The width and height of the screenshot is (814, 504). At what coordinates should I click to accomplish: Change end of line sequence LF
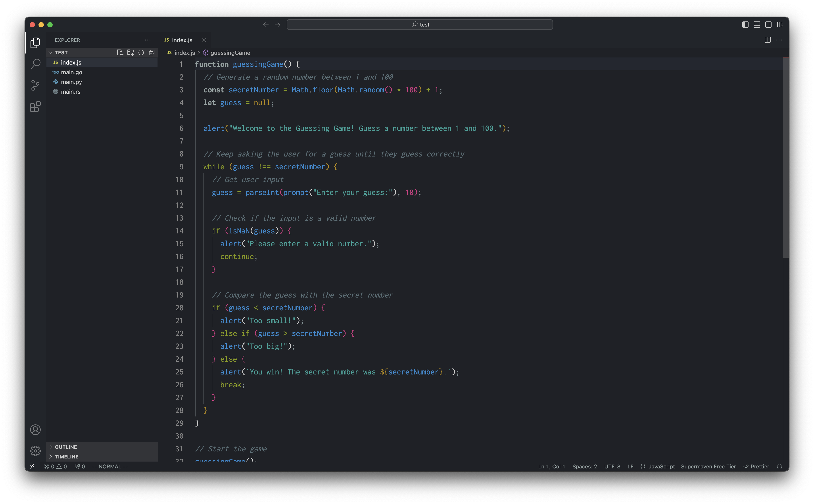(630, 466)
